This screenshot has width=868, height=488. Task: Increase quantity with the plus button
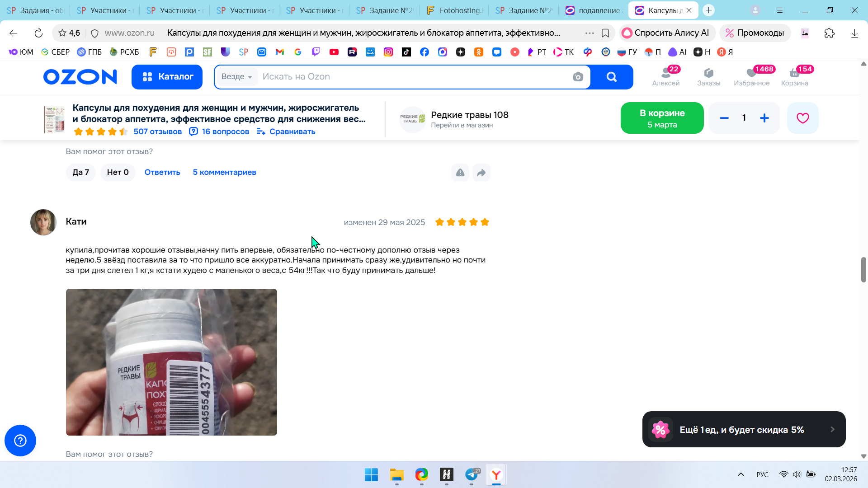point(764,118)
